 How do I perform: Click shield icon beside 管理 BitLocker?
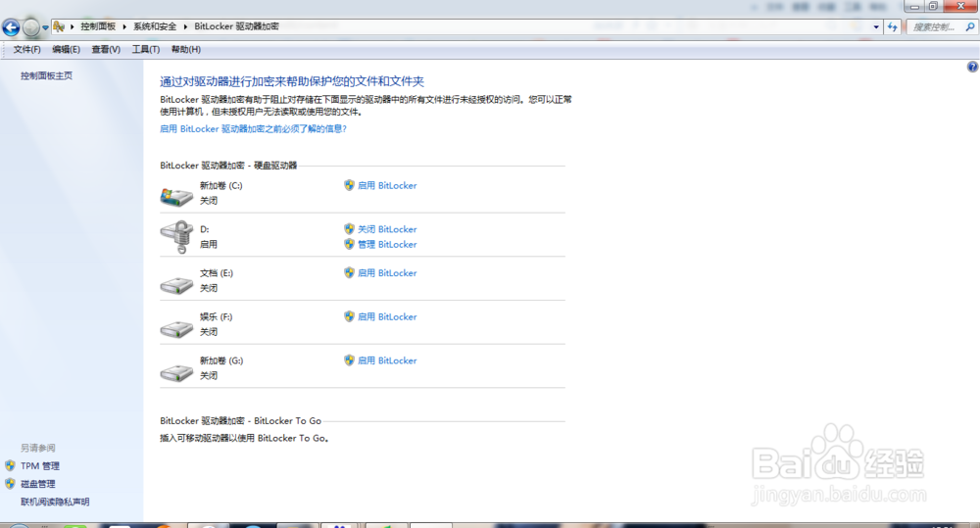click(x=350, y=244)
